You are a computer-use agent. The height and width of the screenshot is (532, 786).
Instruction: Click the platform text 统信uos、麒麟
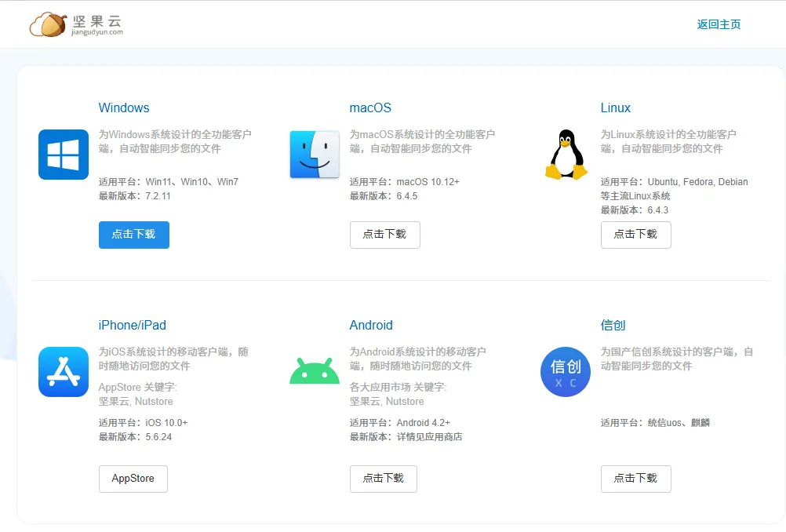(x=679, y=423)
